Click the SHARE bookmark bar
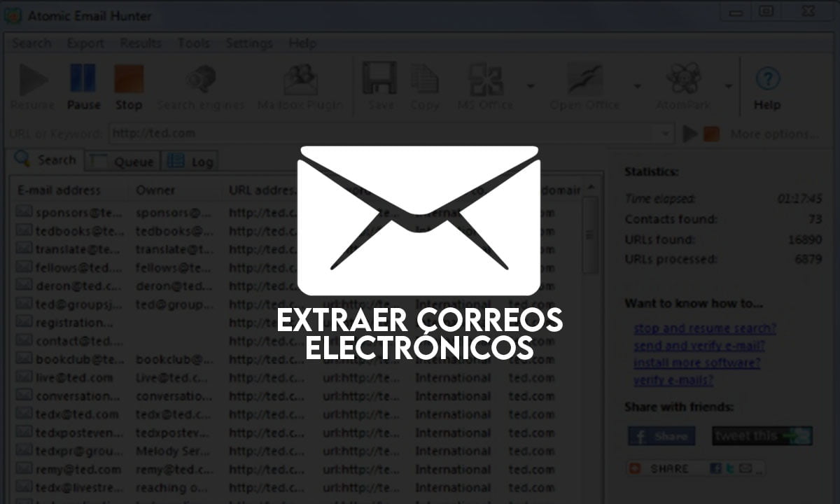Screen dimensions: 840x504 (x=696, y=468)
